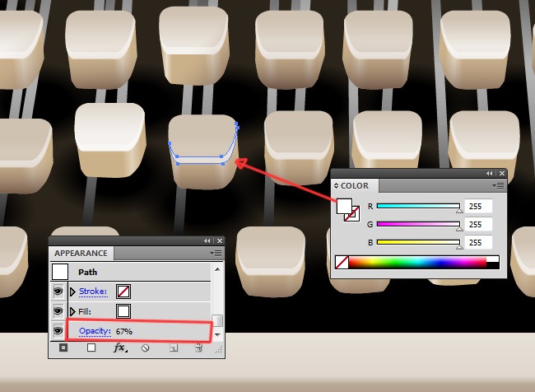Screen dimensions: 535x392
Task: Click the Stroke none color swatch
Action: point(123,292)
